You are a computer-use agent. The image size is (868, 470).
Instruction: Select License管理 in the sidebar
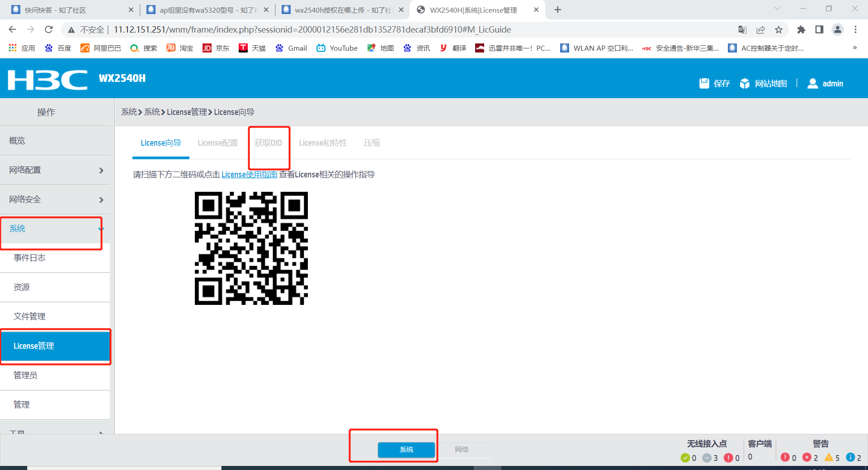[x=55, y=346]
